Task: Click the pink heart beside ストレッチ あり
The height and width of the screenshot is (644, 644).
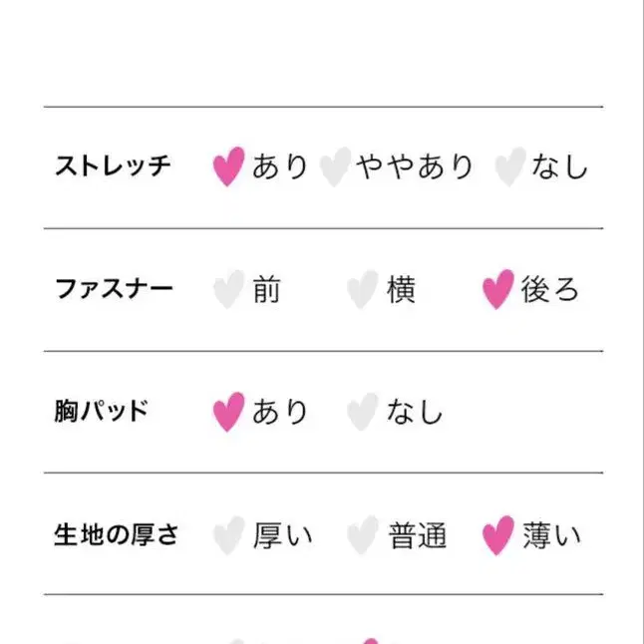Action: pos(228,166)
